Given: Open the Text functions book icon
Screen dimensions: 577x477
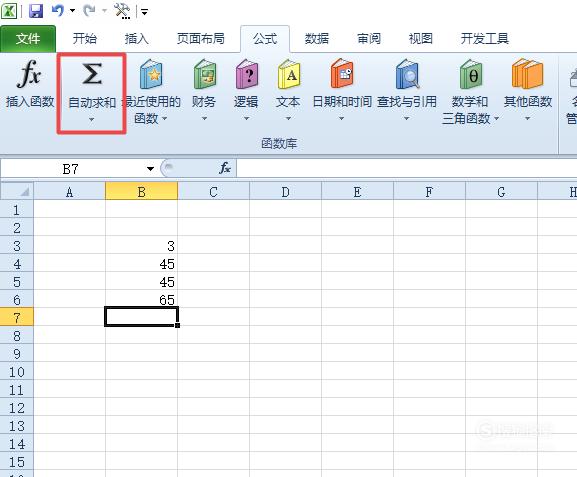Looking at the screenshot, I should coord(289,74).
